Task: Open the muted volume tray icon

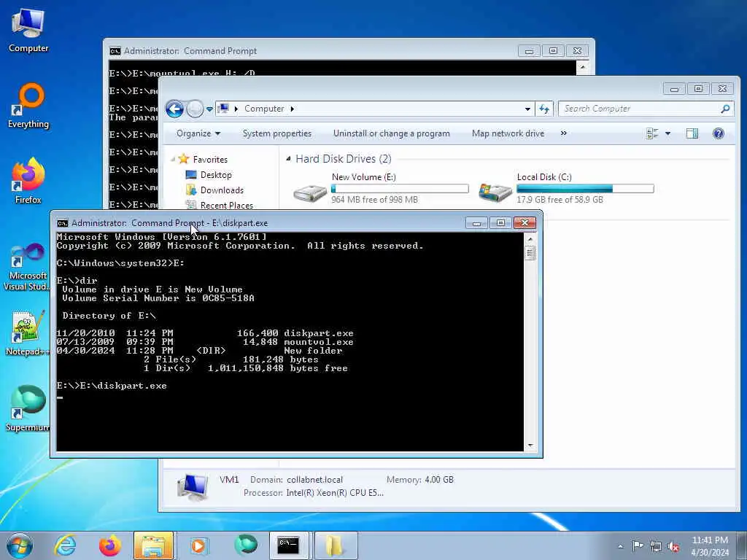Action: pyautogui.click(x=673, y=546)
